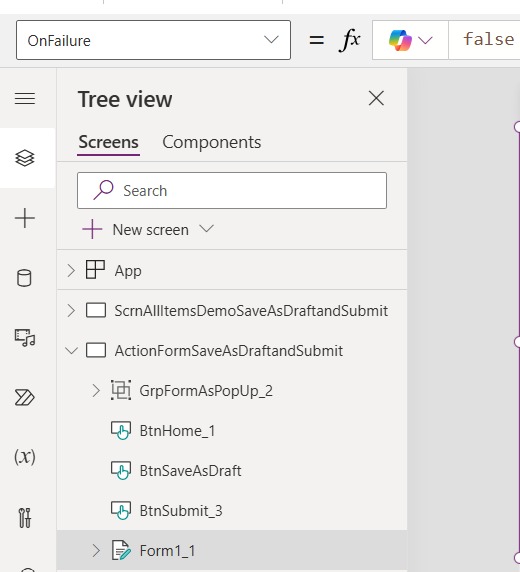Collapse the ActionFormSaveAsDraftandSubmit screen
520x572 pixels.
pyautogui.click(x=71, y=351)
